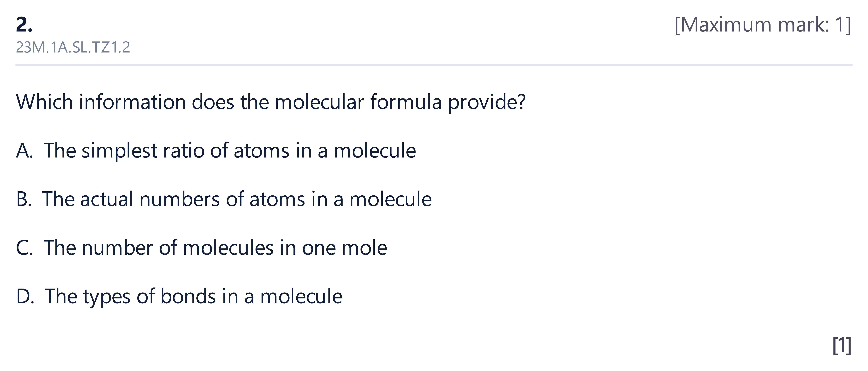
Task: Click the "A." option letter
Action: [x=24, y=151]
